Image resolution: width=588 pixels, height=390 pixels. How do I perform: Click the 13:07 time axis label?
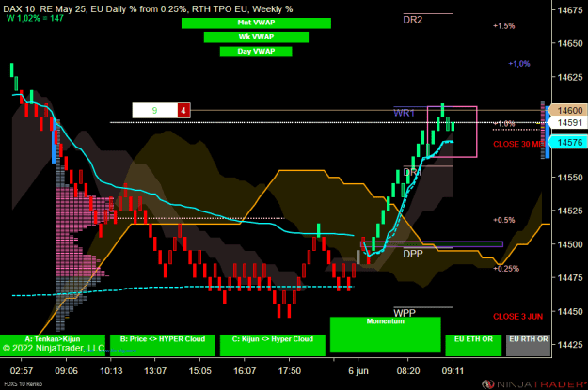pyautogui.click(x=155, y=371)
